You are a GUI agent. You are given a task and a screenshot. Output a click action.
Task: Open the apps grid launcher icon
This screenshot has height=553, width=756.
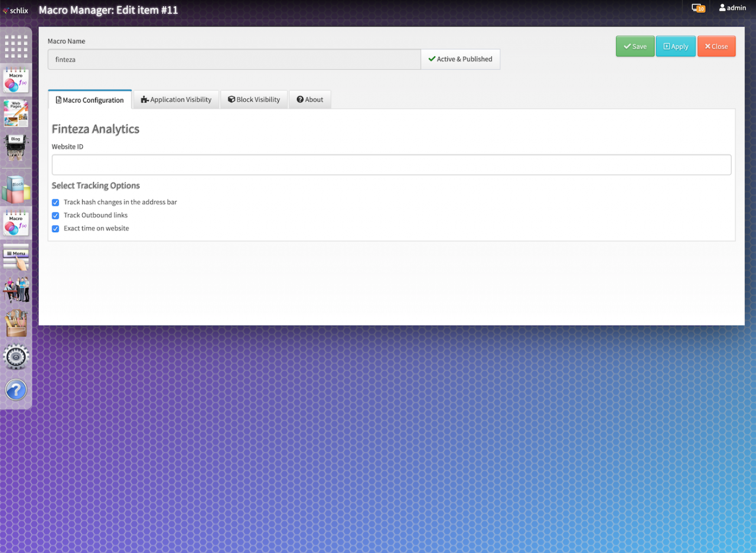(x=16, y=47)
